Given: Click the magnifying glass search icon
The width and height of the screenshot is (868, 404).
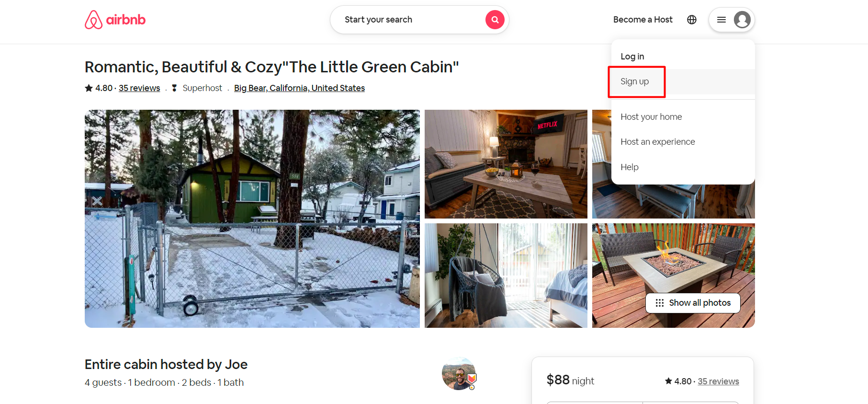Looking at the screenshot, I should (x=495, y=20).
